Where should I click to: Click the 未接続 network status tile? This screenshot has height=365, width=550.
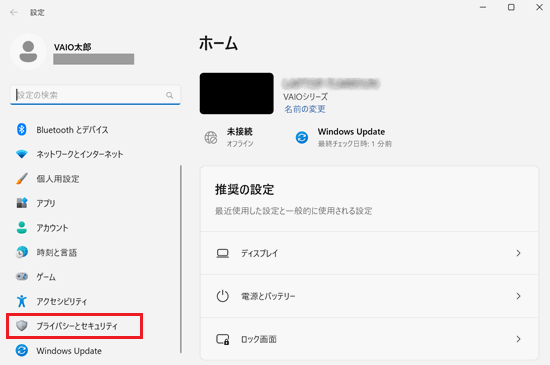tap(229, 137)
